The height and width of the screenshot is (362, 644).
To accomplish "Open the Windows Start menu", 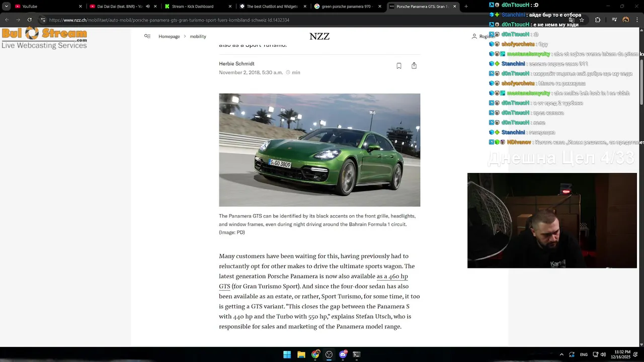I will click(287, 354).
